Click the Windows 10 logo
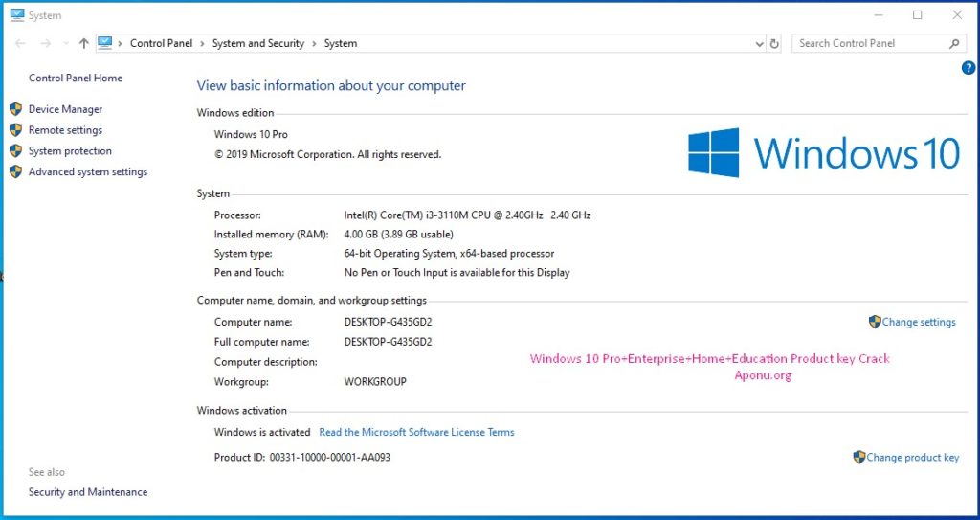Viewport: 980px width, 520px height. [x=824, y=152]
